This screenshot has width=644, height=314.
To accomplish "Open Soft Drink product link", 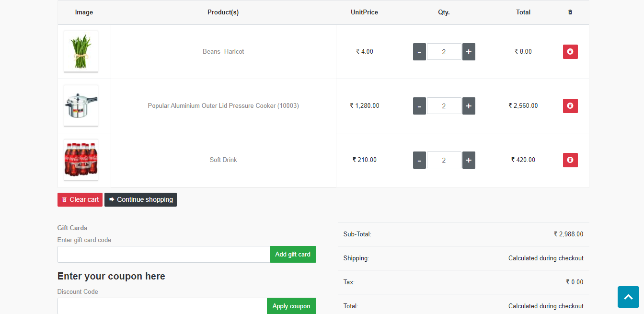I will 223,160.
